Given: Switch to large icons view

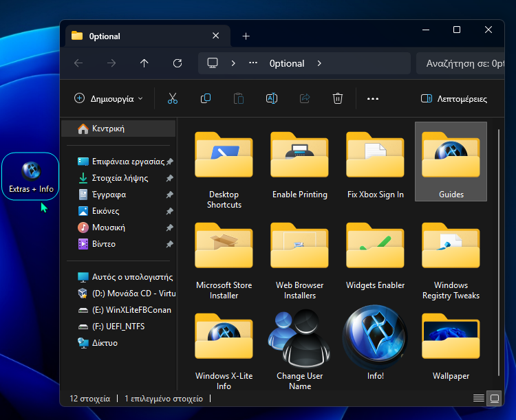Looking at the screenshot, I should point(494,398).
